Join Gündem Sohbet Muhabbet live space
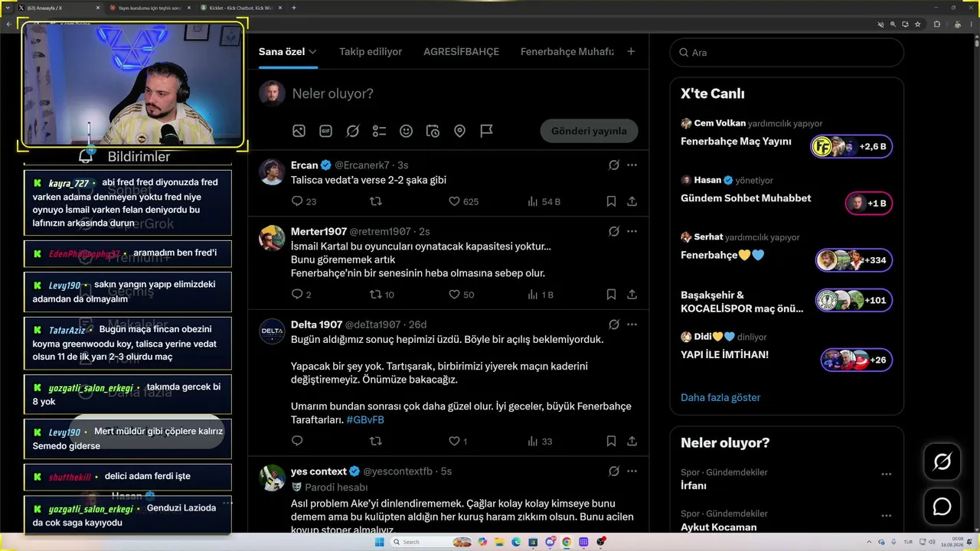 [x=868, y=204]
